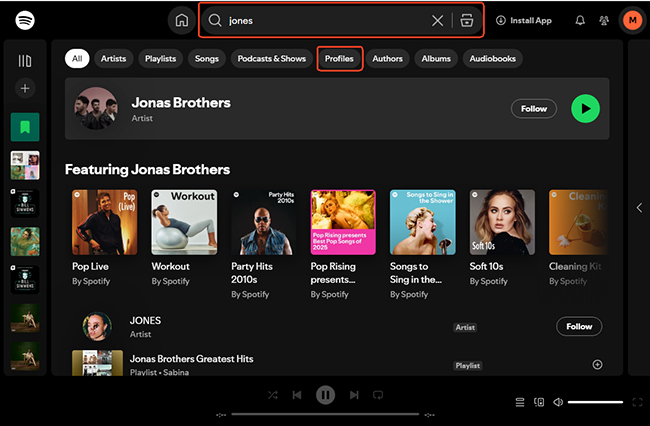The image size is (650, 426).
Task: Select the Artists filter tab
Action: [113, 58]
